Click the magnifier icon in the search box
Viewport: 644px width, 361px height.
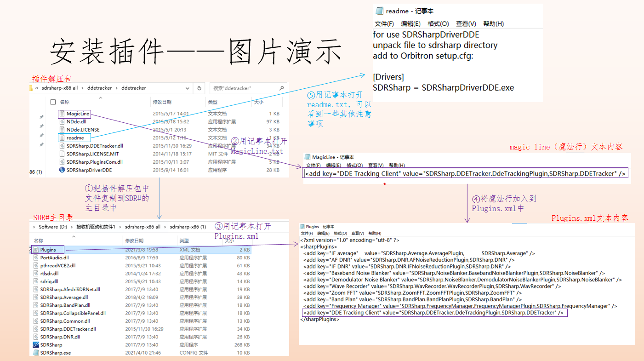coord(281,88)
